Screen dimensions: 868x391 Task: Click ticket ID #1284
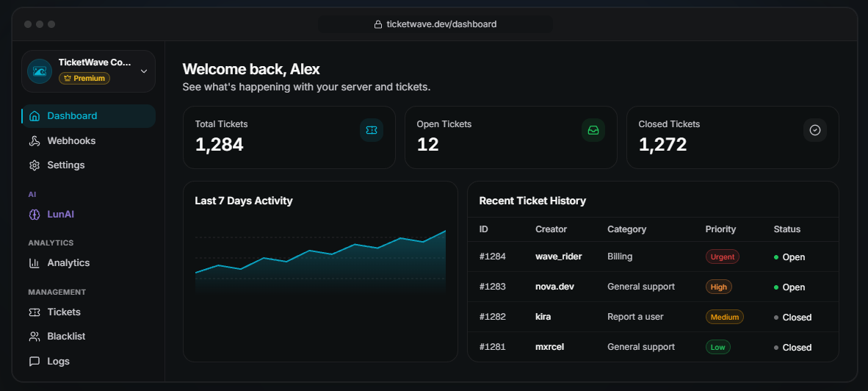coord(493,257)
